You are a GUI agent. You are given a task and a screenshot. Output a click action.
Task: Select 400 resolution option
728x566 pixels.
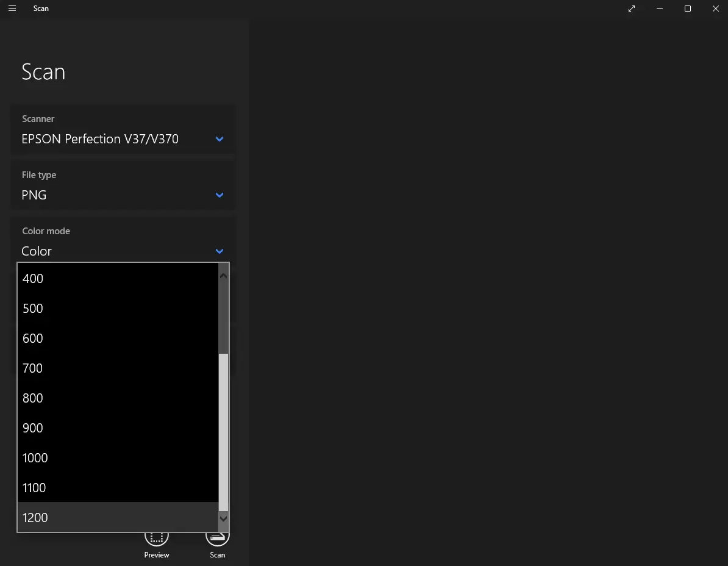[118, 279]
